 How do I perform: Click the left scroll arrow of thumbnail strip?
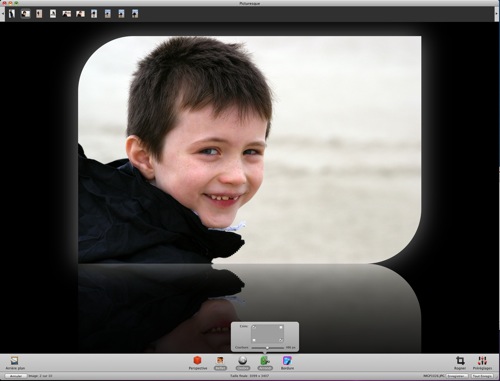click(x=2, y=13)
